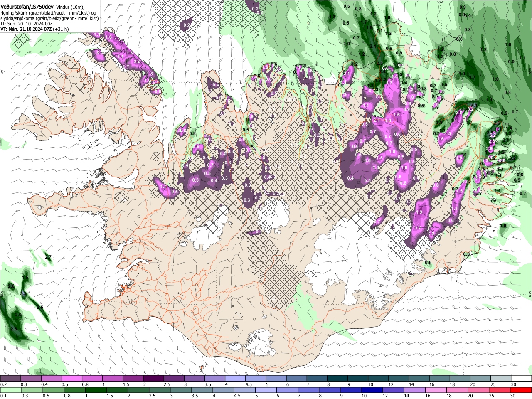Select the 16 grey-green swatch in snow legend

[x=440, y=378]
